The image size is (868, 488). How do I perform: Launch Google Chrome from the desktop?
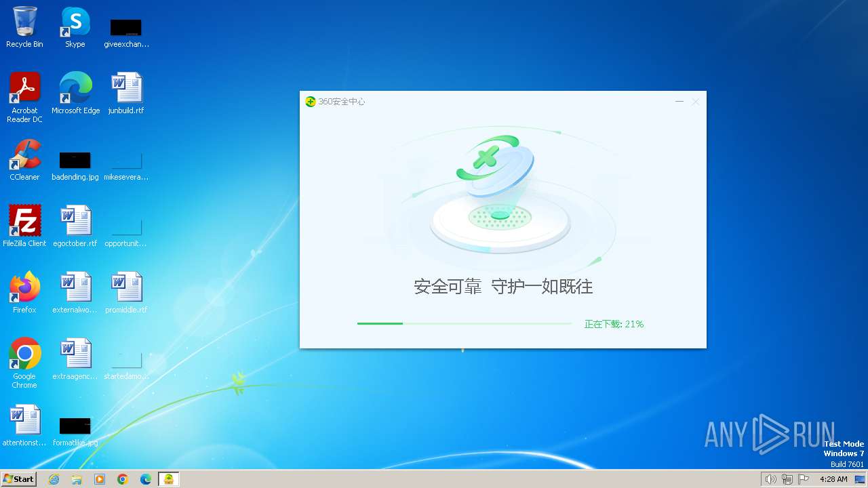(x=24, y=363)
